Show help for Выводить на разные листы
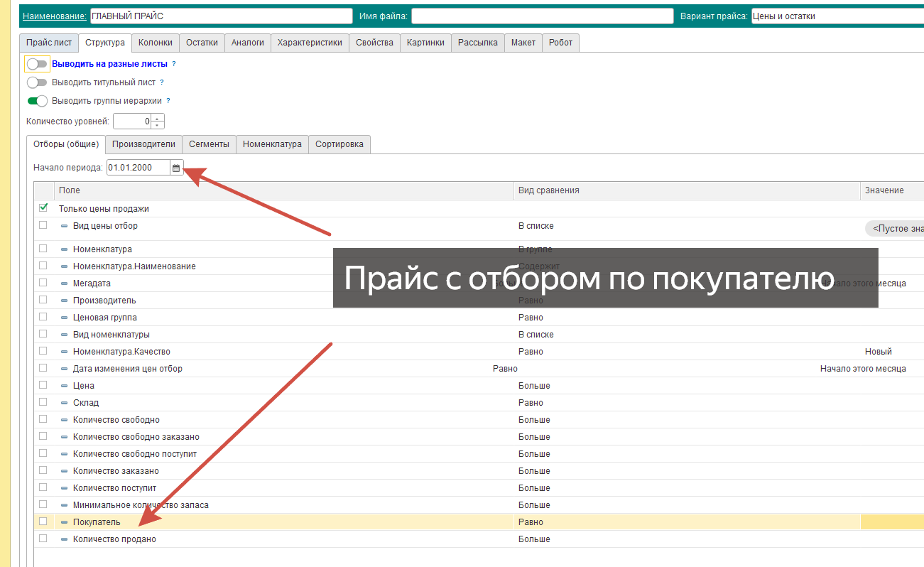Image resolution: width=924 pixels, height=567 pixels. pyautogui.click(x=174, y=64)
